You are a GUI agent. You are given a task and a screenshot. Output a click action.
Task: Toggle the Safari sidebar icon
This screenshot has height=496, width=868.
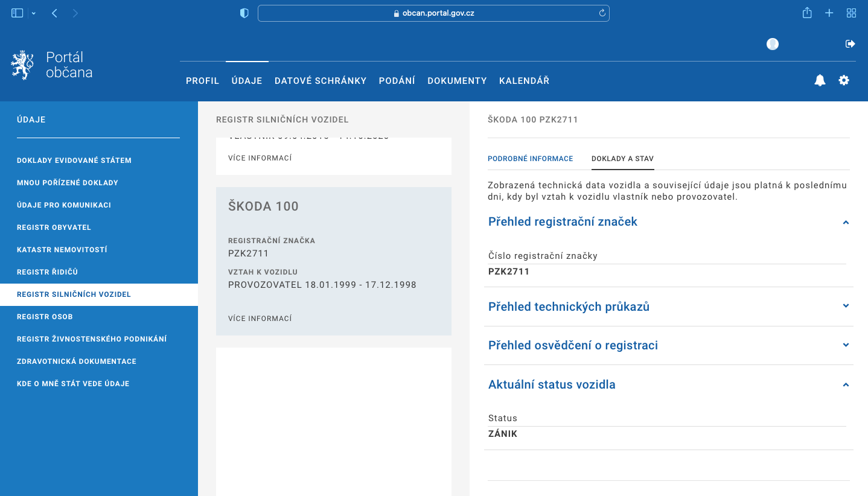18,13
